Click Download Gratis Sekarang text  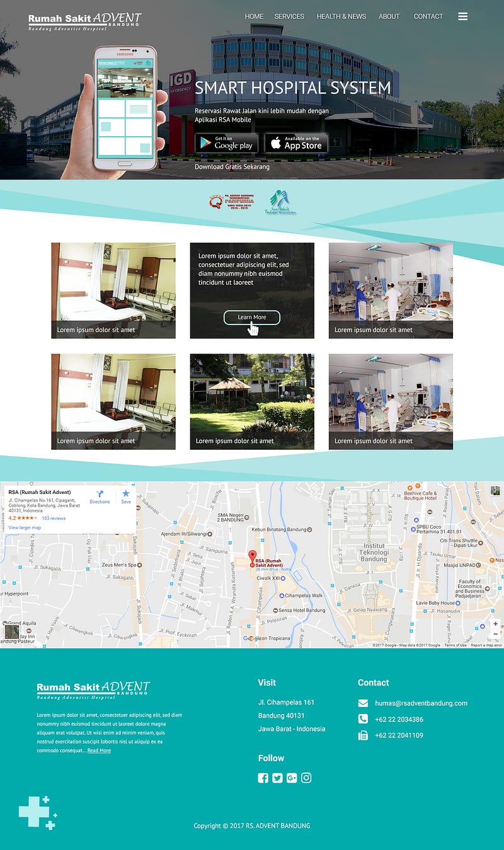(232, 167)
